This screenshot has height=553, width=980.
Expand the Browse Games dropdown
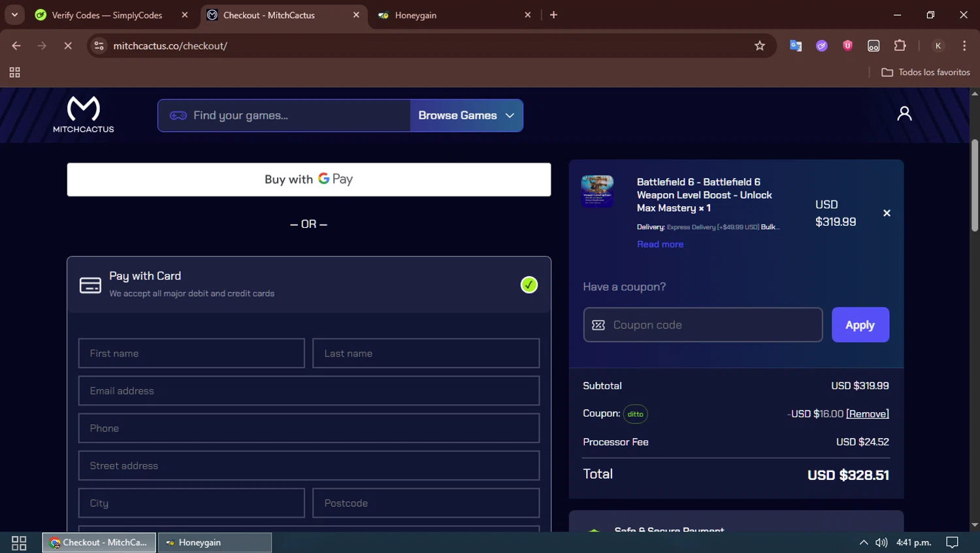[466, 116]
